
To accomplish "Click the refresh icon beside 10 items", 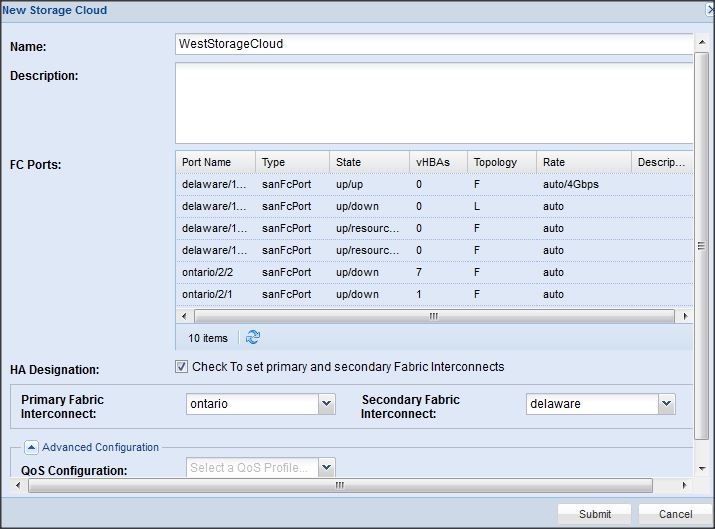I will coord(253,337).
